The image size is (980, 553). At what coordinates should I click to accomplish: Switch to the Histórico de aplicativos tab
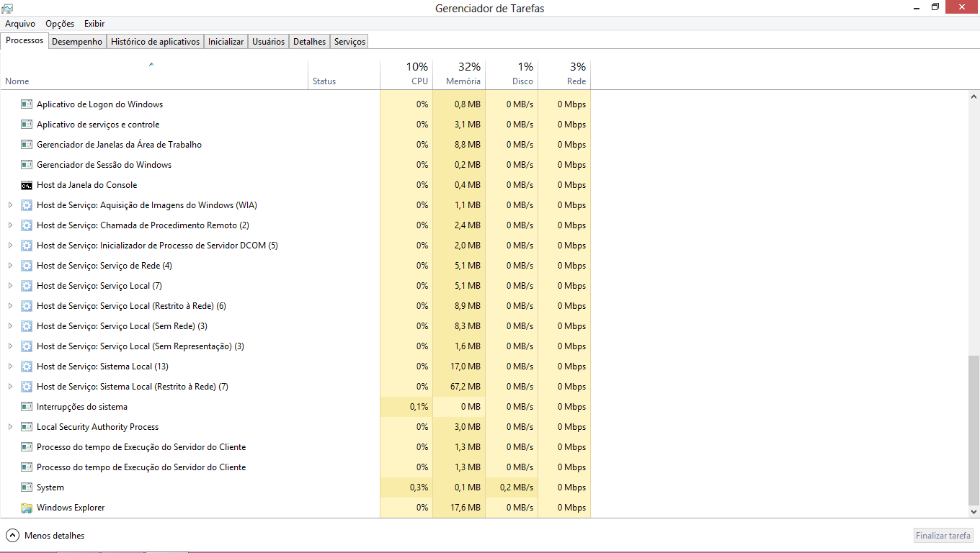pos(155,42)
